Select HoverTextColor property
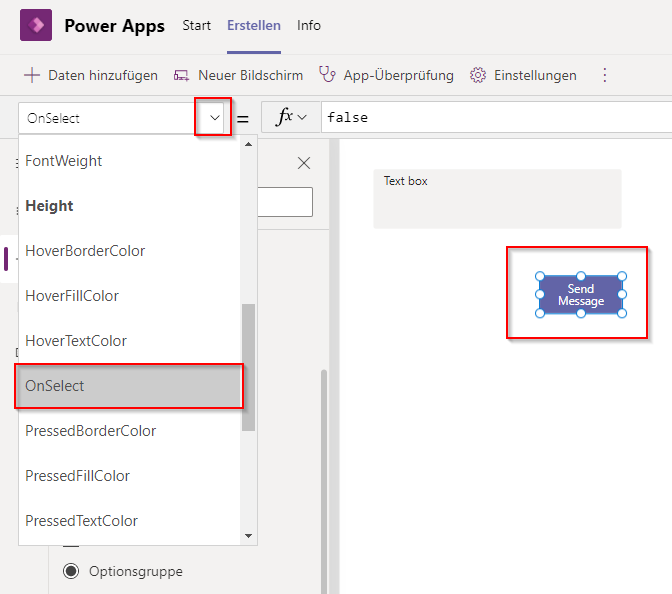The width and height of the screenshot is (672, 594). [x=129, y=341]
